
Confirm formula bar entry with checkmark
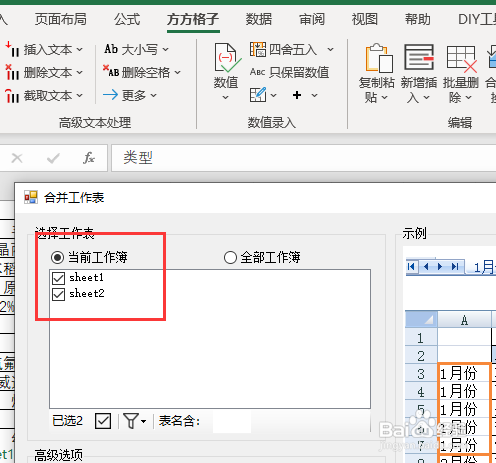coord(53,158)
